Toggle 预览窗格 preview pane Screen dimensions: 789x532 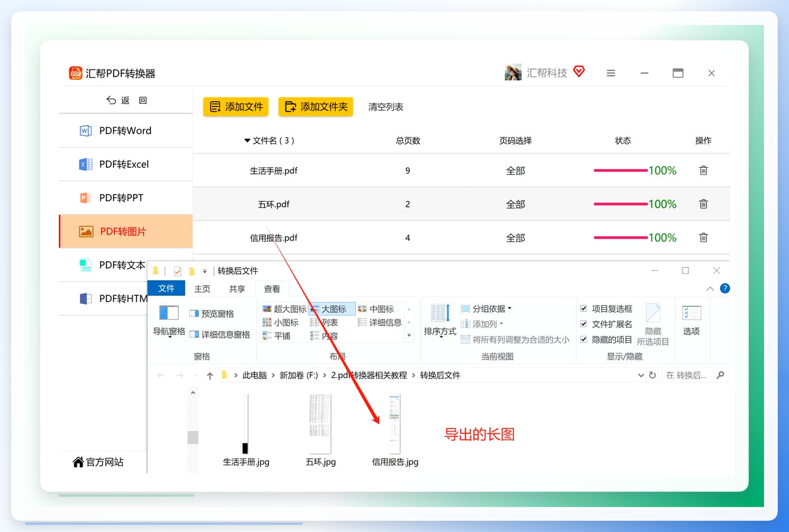[x=212, y=314]
